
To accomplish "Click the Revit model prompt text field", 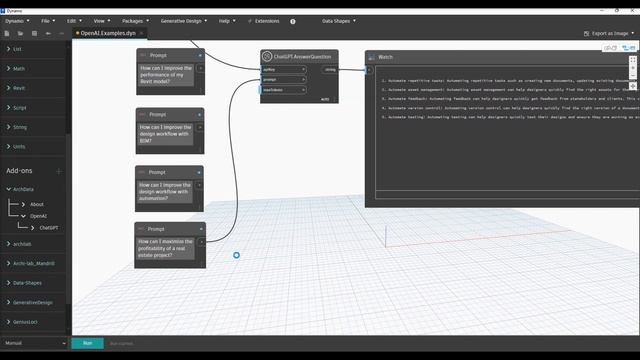I will click(166, 75).
